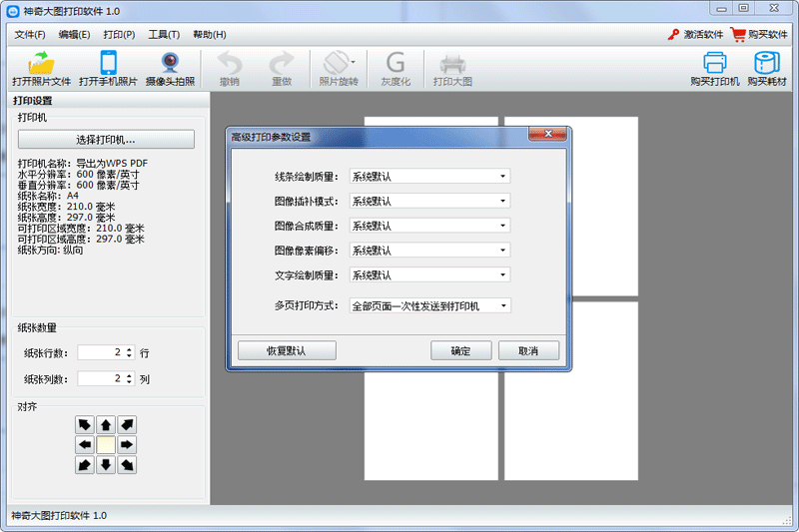Image resolution: width=799 pixels, height=532 pixels.
Task: Open the 文件(F) menu
Action: (30, 35)
